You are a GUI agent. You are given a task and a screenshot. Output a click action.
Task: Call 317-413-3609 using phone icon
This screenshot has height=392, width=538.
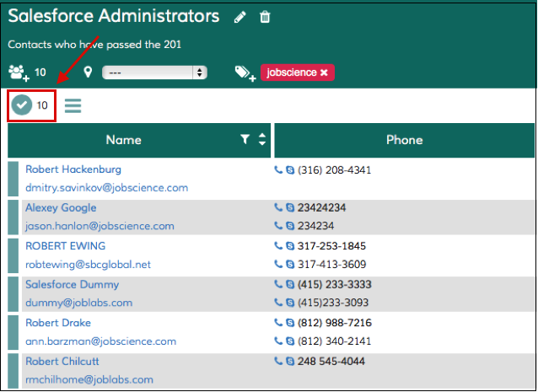point(278,264)
